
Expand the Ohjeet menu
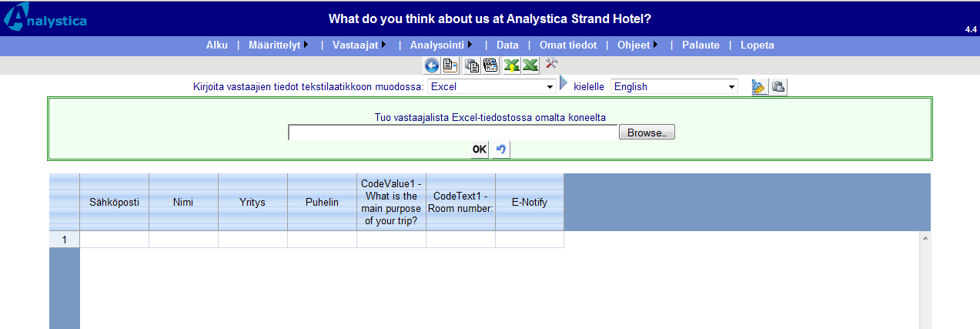click(637, 45)
